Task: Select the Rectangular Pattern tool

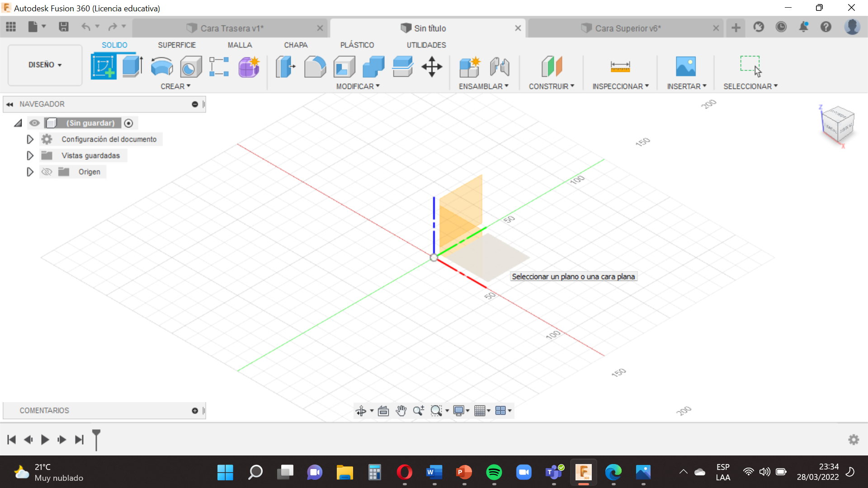Action: point(219,66)
